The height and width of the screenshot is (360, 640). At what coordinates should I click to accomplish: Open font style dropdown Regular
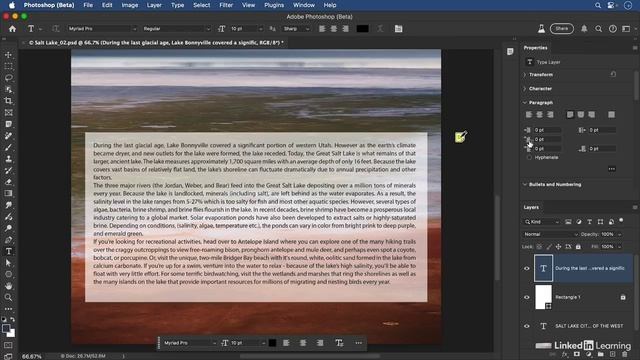click(176, 29)
